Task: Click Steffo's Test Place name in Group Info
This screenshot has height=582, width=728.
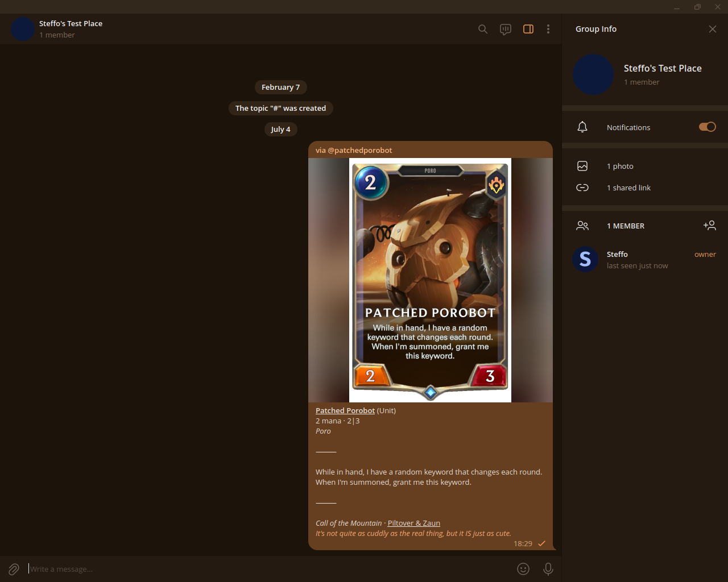Action: coord(663,68)
